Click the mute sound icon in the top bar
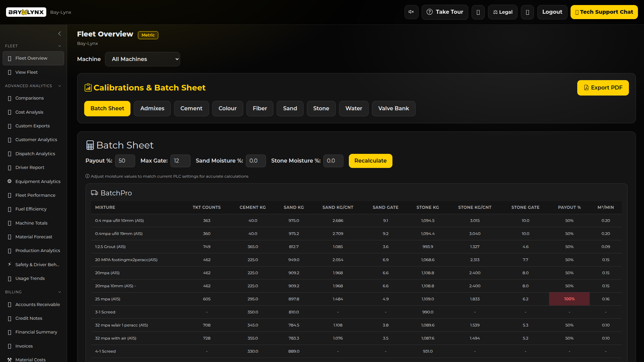 tap(411, 12)
